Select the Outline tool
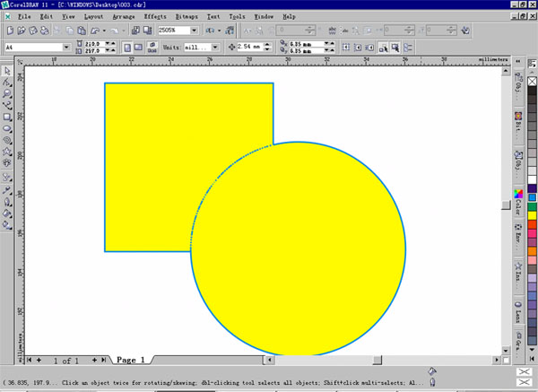The width and height of the screenshot is (538, 392). pyautogui.click(x=7, y=202)
